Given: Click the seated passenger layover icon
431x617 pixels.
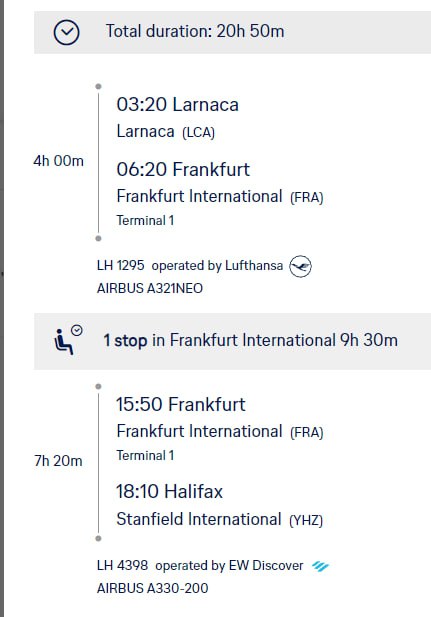Looking at the screenshot, I should click(63, 342).
